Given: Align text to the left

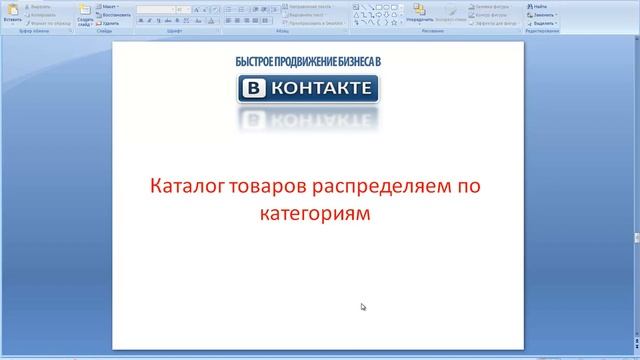Looking at the screenshot, I should 228,20.
